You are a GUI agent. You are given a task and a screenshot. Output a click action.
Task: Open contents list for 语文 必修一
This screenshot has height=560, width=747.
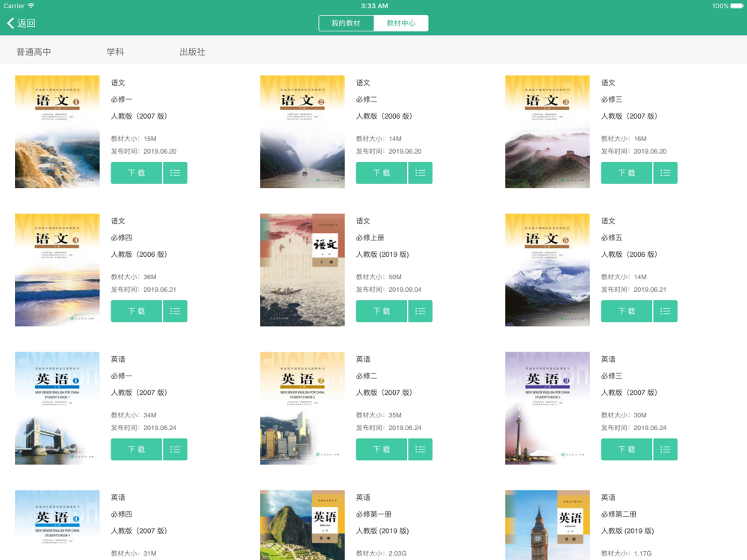coord(176,173)
